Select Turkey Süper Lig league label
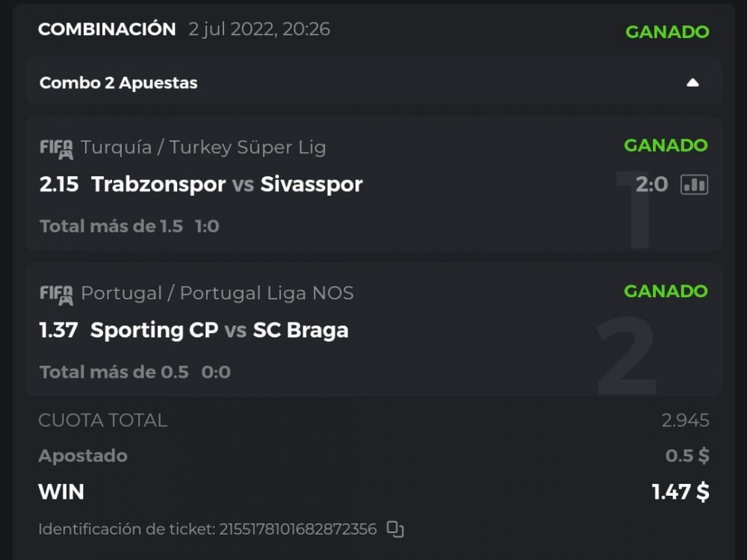 click(203, 147)
